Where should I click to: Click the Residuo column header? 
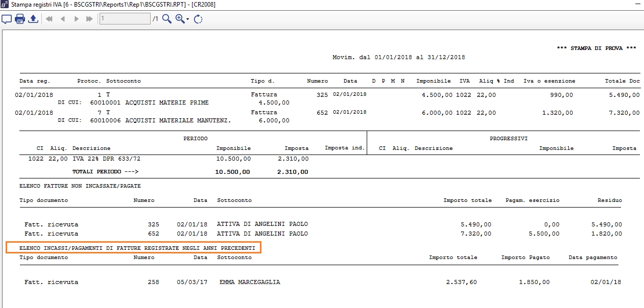[610, 200]
